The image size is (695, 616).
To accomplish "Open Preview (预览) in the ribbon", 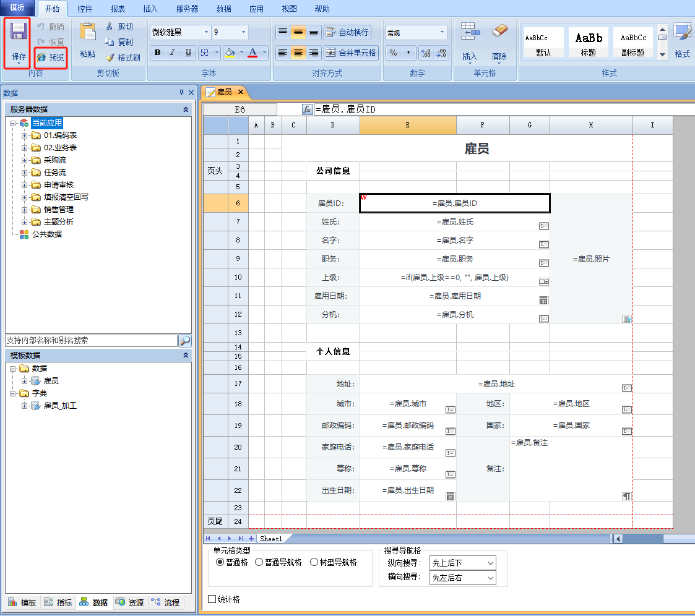I will tap(51, 57).
